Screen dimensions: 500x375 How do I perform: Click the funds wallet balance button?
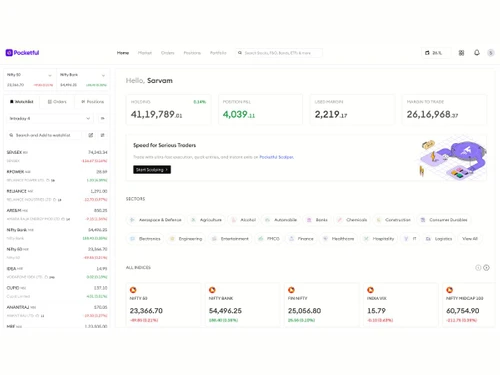[x=436, y=53]
